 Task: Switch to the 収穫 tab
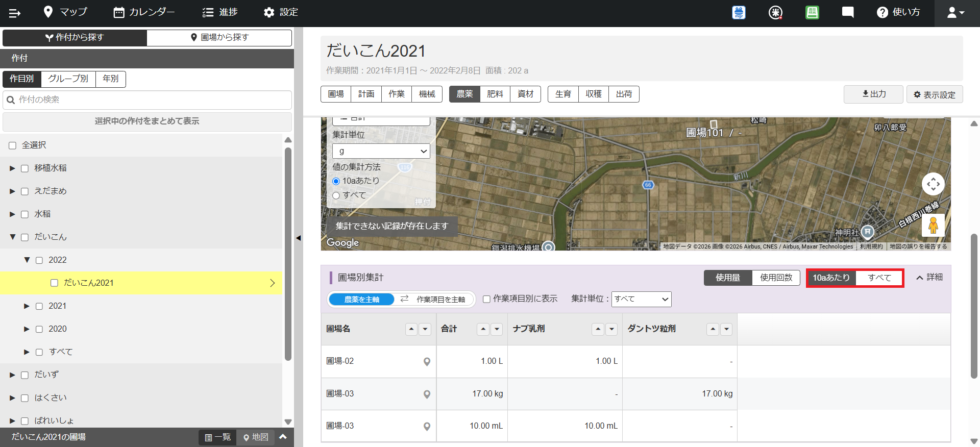pos(594,94)
